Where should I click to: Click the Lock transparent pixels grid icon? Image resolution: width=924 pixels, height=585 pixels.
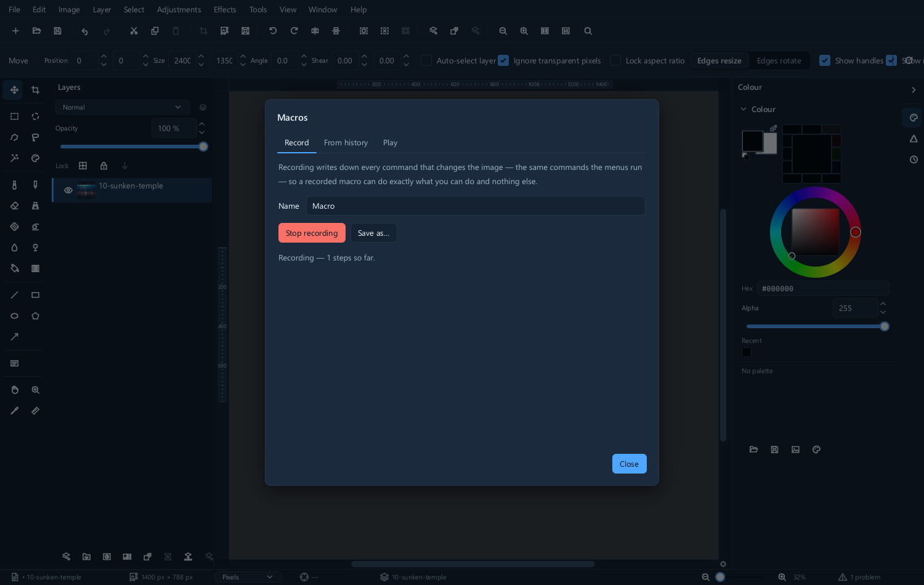(83, 166)
